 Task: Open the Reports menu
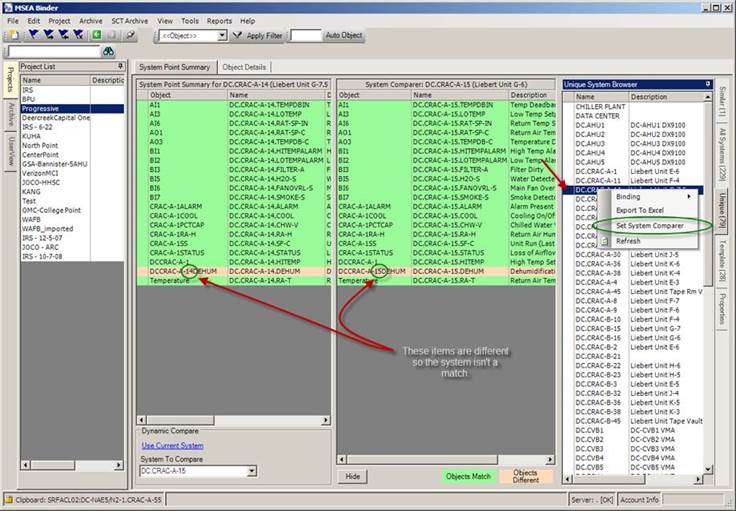click(219, 21)
